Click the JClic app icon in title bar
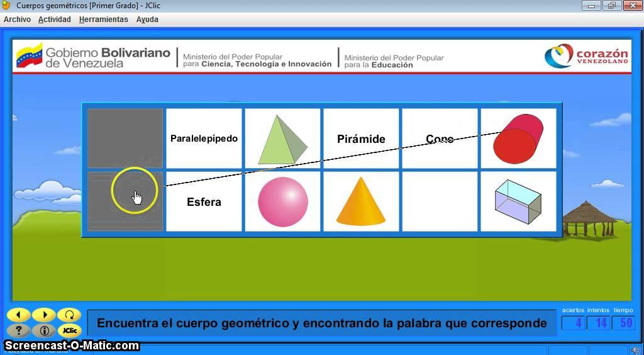 [6, 5]
